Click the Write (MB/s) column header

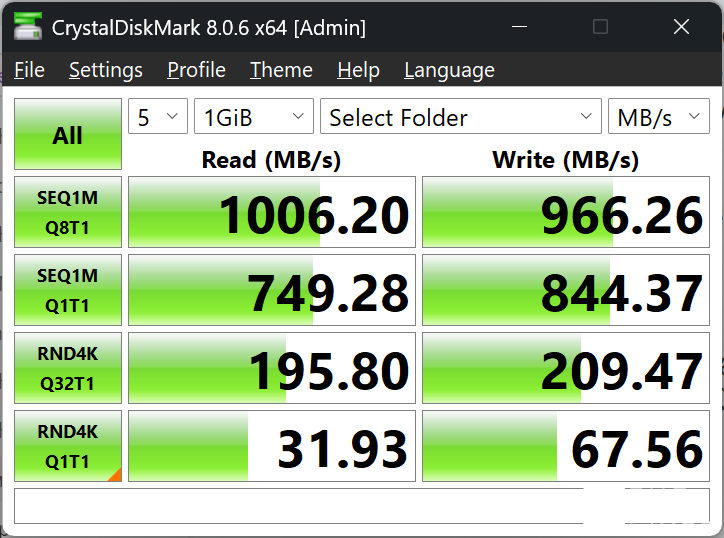click(x=566, y=160)
